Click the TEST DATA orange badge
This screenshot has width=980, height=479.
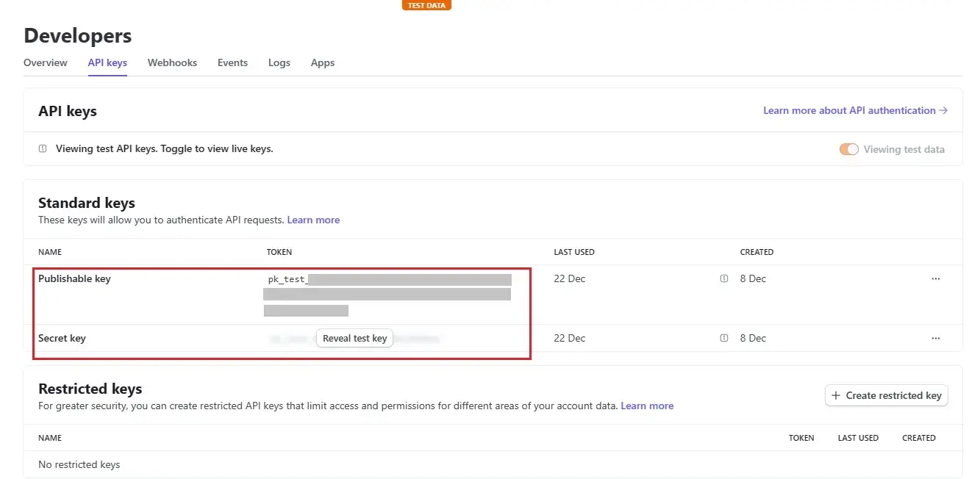point(426,5)
